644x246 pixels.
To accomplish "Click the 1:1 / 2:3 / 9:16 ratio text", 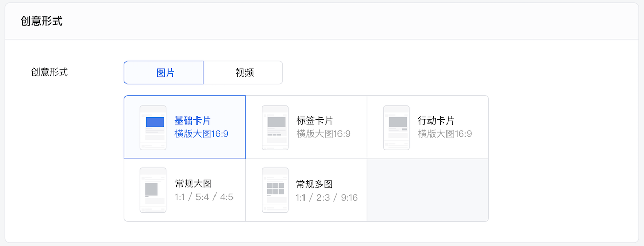I will tap(327, 197).
